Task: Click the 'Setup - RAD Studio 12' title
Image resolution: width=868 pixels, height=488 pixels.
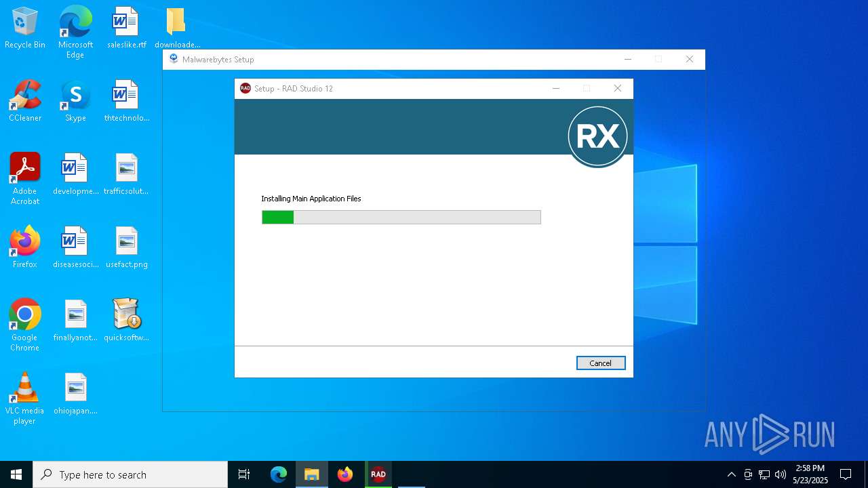Action: coord(294,89)
